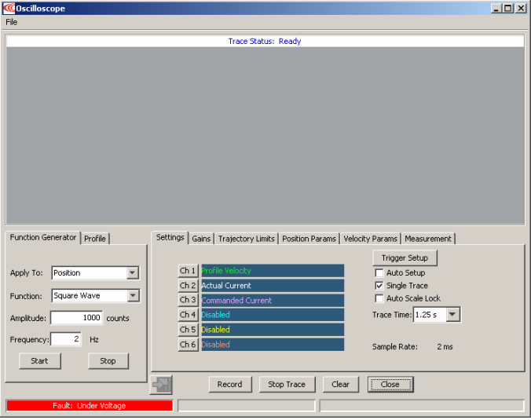Open the Function dropdown arrow

point(133,295)
